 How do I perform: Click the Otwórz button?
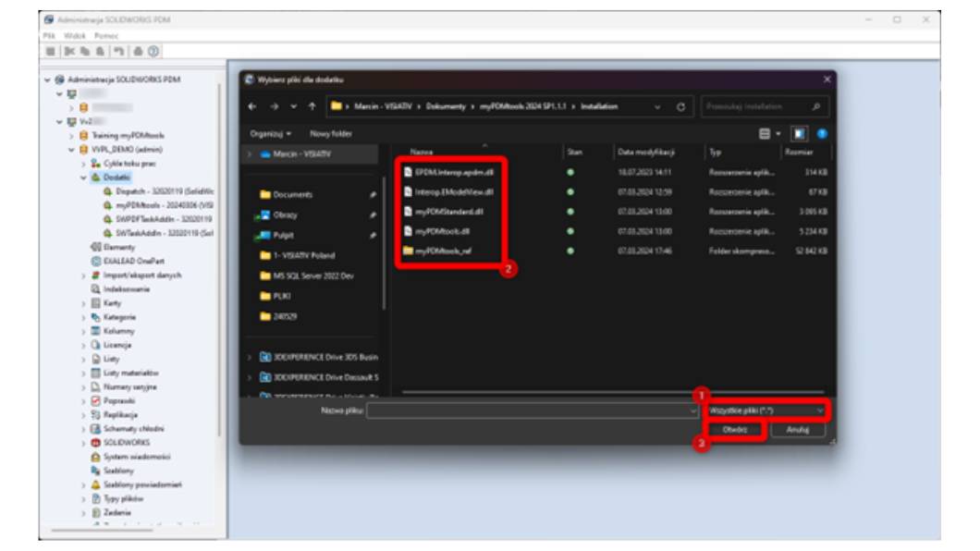point(734,430)
